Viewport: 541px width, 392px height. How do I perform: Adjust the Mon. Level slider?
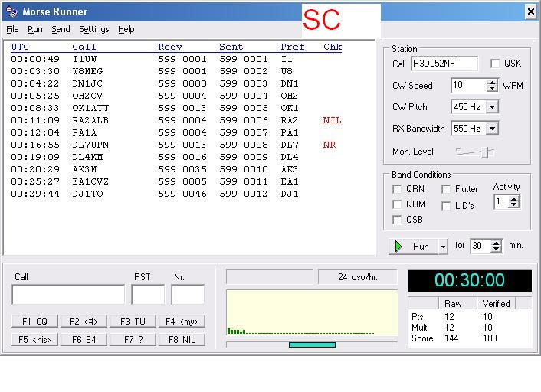pos(484,152)
